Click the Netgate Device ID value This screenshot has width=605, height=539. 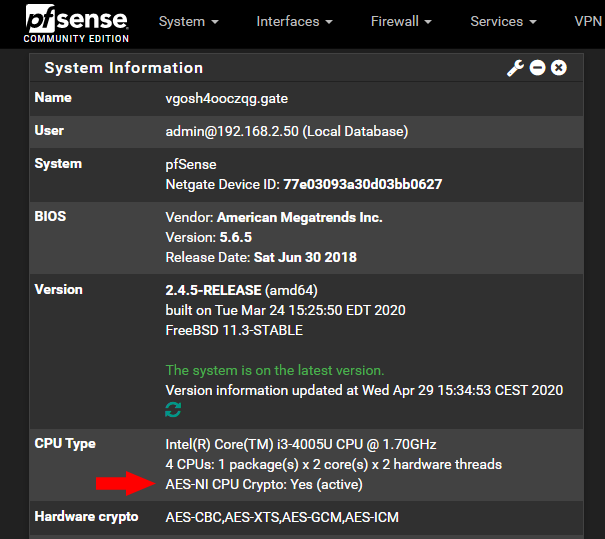click(x=362, y=184)
